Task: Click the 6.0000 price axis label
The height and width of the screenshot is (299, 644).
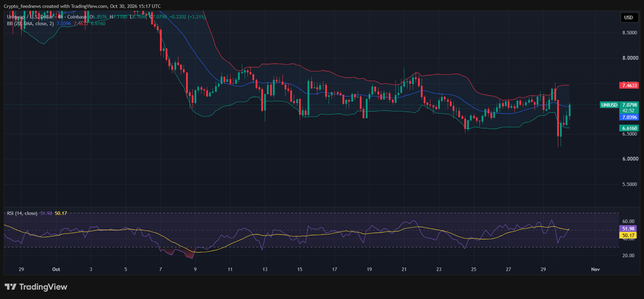Action: point(629,159)
